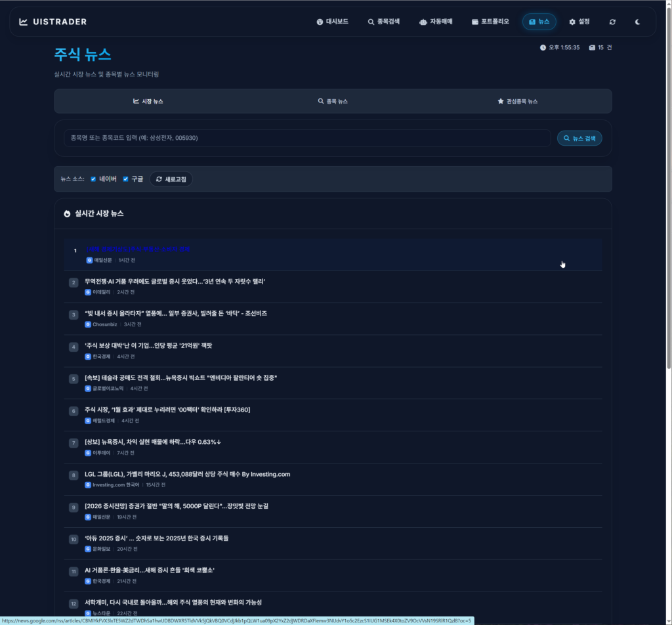Switch to the 종목 뉴스 tab
The image size is (672, 625).
[x=333, y=101]
